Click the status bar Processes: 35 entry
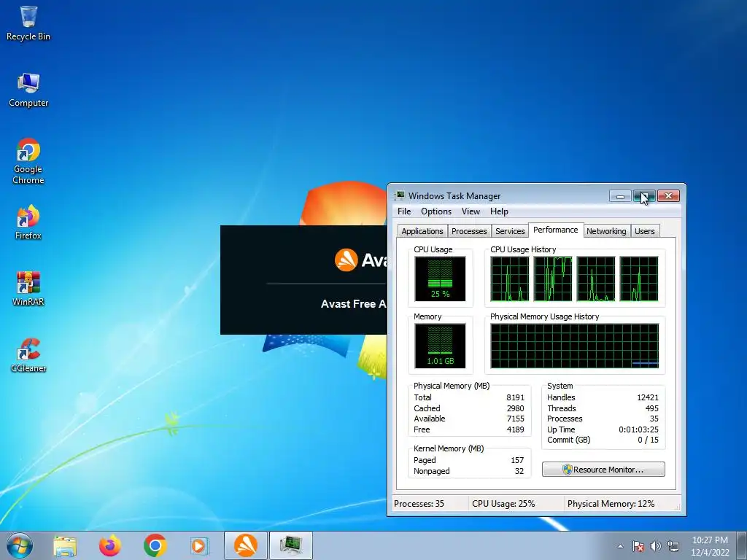 419,504
